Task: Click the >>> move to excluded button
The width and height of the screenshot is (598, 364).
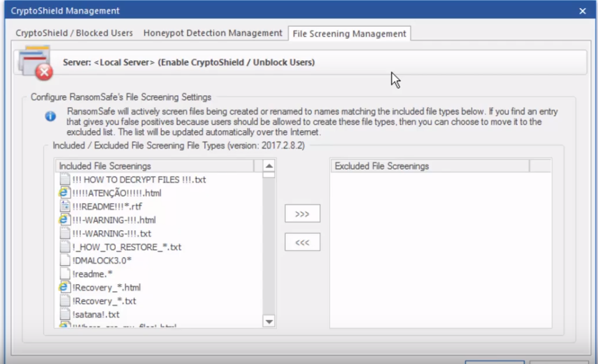Action: coord(302,213)
